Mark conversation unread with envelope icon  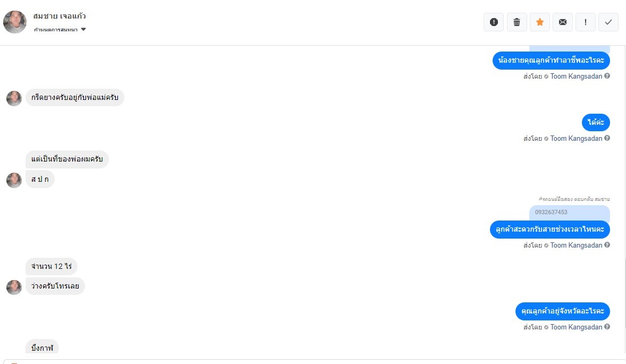click(x=562, y=22)
